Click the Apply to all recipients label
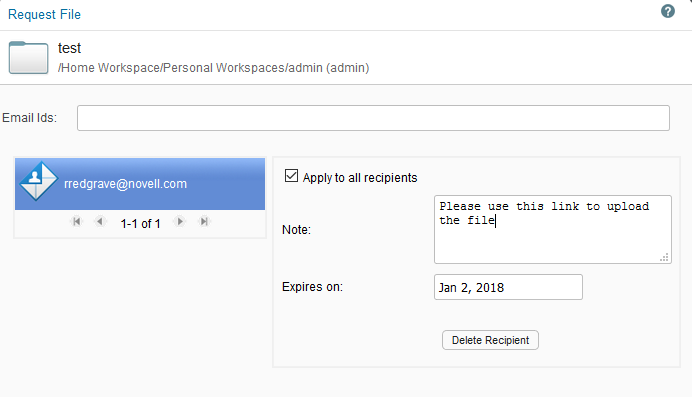Viewport: 692px width, 397px height. tap(360, 178)
